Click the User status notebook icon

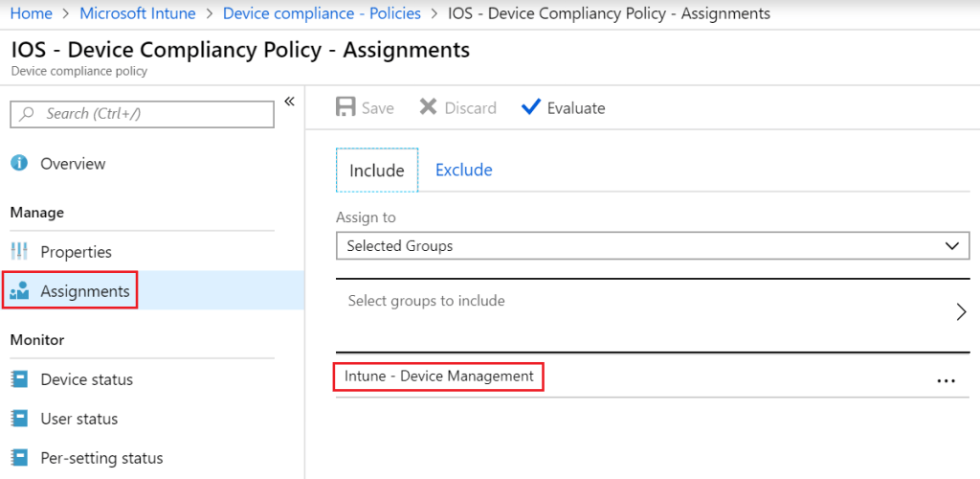tap(19, 419)
